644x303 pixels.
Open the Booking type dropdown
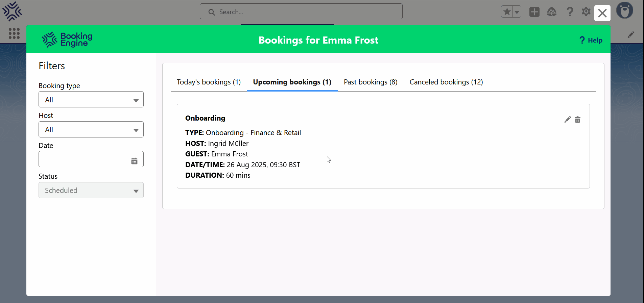click(x=91, y=100)
